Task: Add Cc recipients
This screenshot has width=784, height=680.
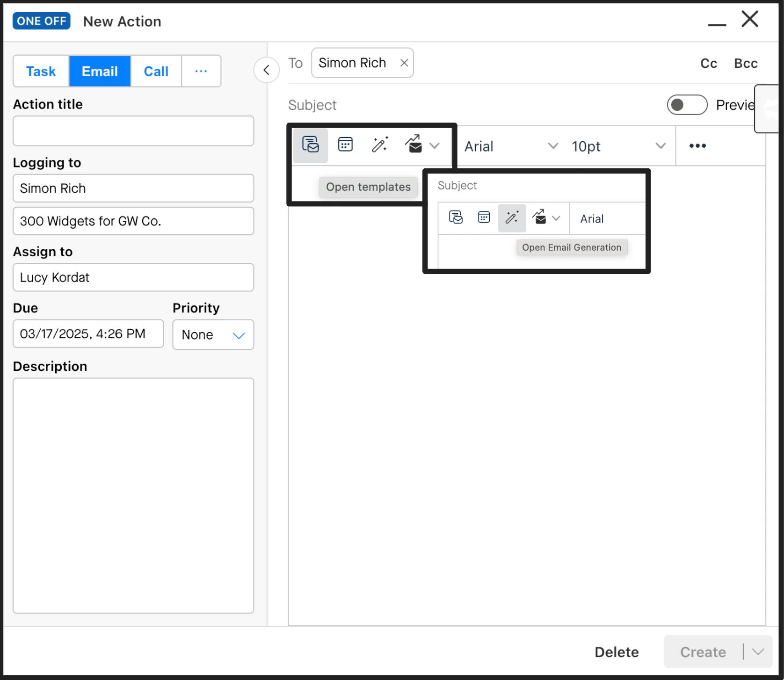Action: (709, 64)
